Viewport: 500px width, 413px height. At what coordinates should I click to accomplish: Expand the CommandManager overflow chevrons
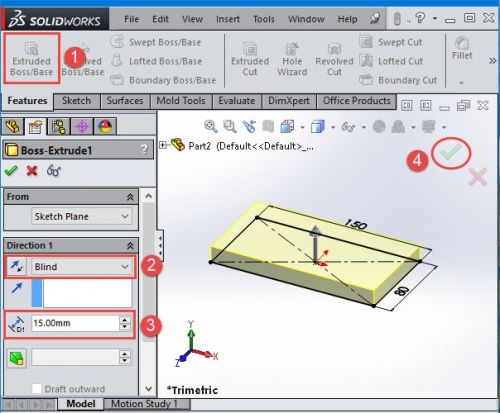(492, 61)
